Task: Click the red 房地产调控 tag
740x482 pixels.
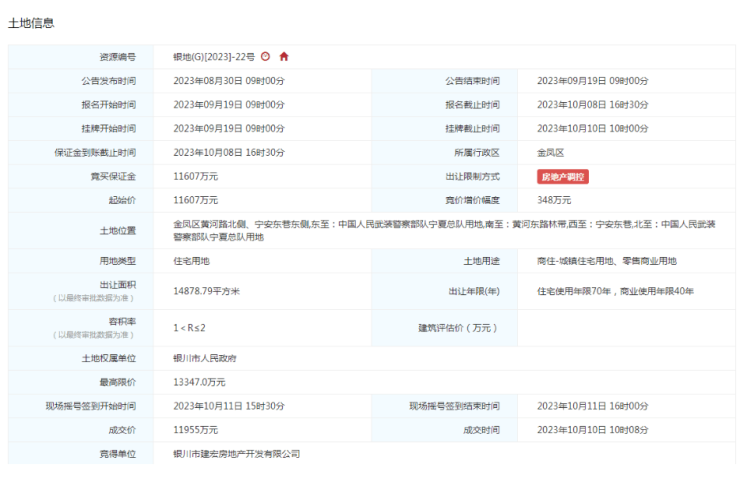Action: click(563, 176)
